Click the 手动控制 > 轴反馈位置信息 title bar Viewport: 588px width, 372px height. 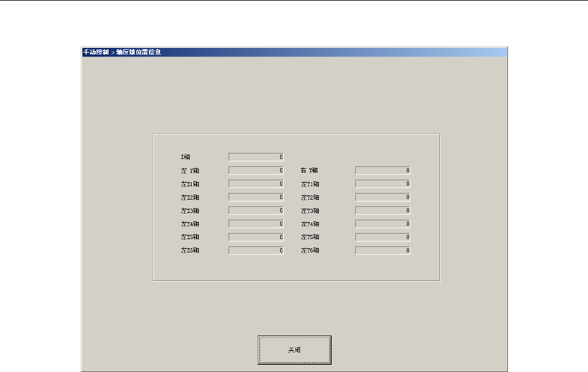pos(295,52)
